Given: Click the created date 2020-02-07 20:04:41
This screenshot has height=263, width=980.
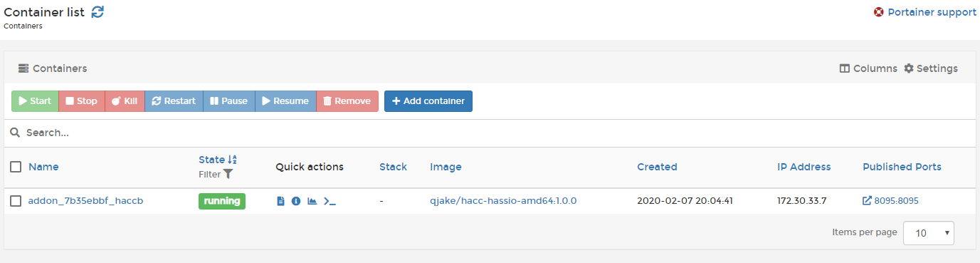Looking at the screenshot, I should pyautogui.click(x=684, y=201).
